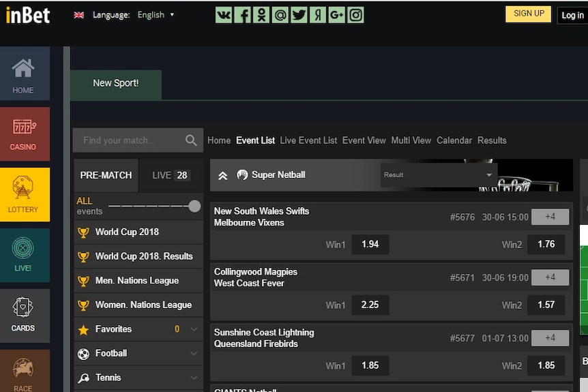Open Men. Nations League link
588x392 pixels.
137,281
